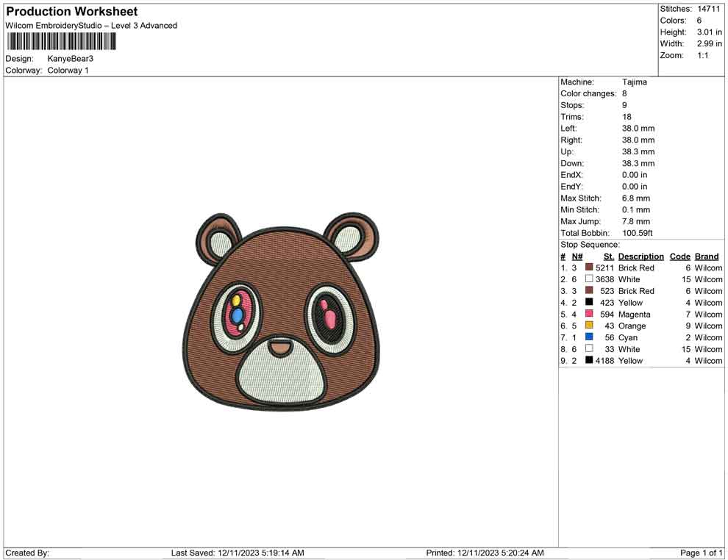The height and width of the screenshot is (560, 728).
Task: Click the Orange swatch in stop 6
Action: coord(589,326)
